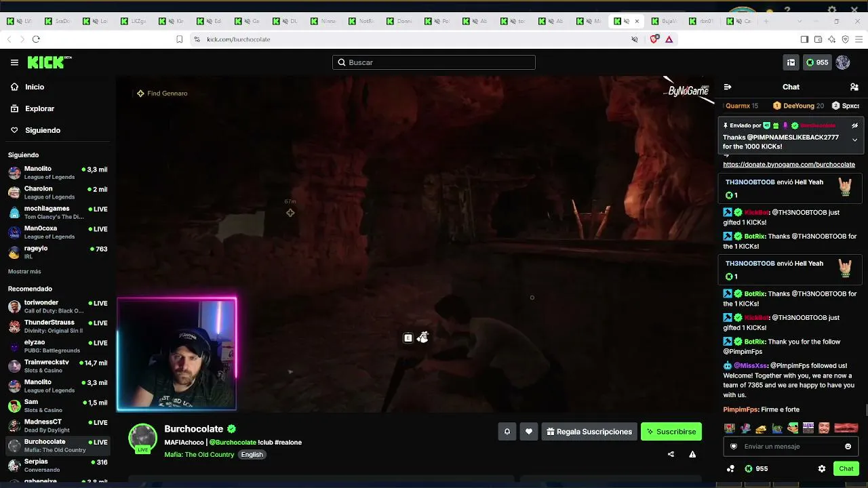Open Leo AI assistant icon
This screenshot has width=868, height=488.
point(831,39)
